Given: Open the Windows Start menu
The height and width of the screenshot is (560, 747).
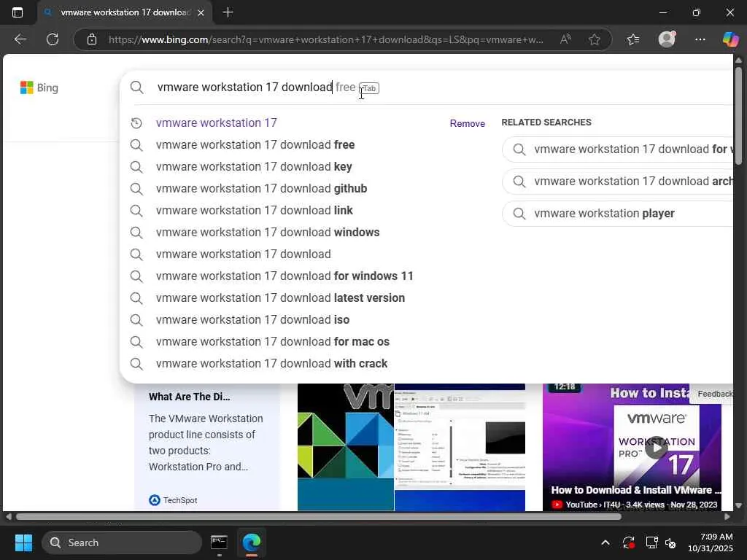Looking at the screenshot, I should 23,542.
